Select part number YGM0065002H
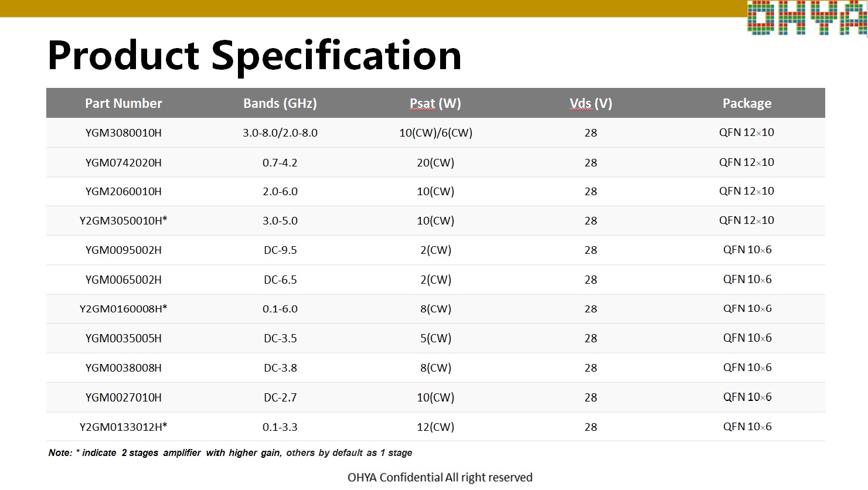 click(x=124, y=280)
